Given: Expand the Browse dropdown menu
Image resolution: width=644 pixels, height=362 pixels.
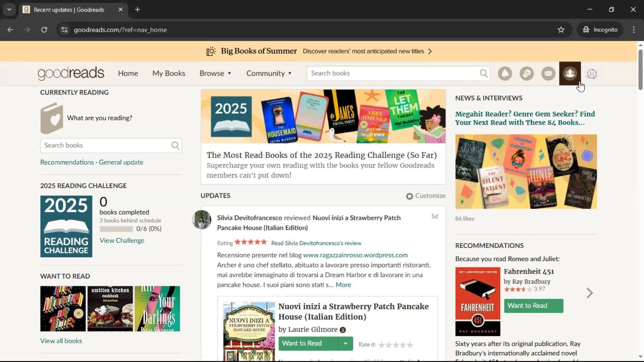Looking at the screenshot, I should click(x=215, y=73).
